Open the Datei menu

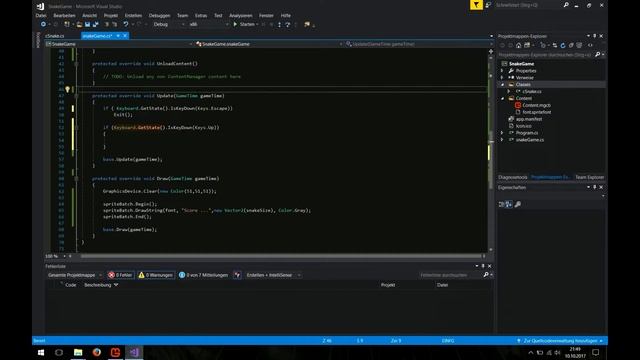pyautogui.click(x=41, y=16)
